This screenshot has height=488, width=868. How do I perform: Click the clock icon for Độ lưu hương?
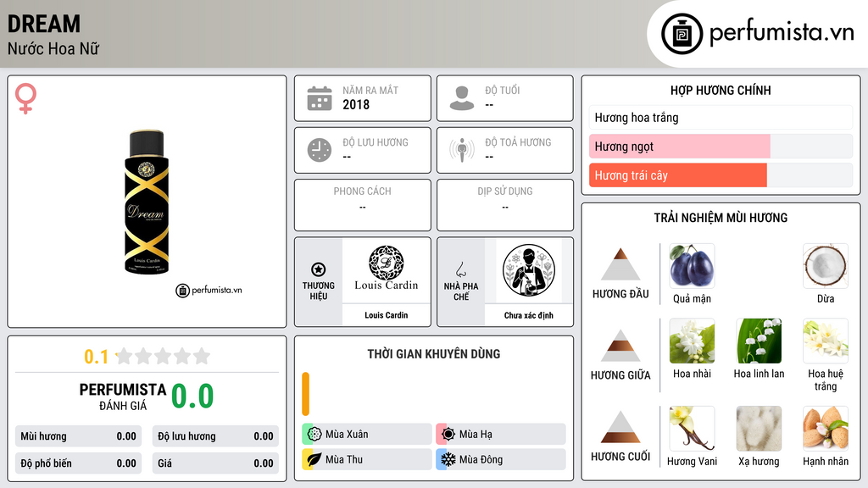coord(320,150)
